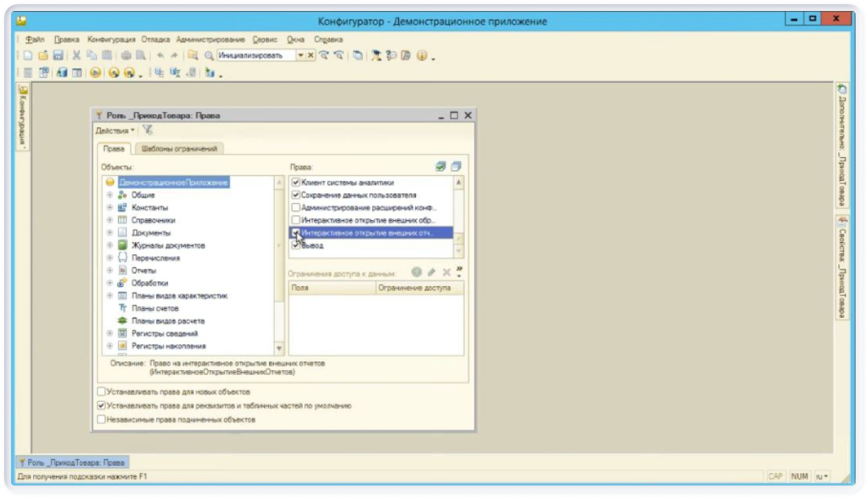Expand the Документы branch in objects tree
Screen dimensions: 868x498
click(109, 233)
